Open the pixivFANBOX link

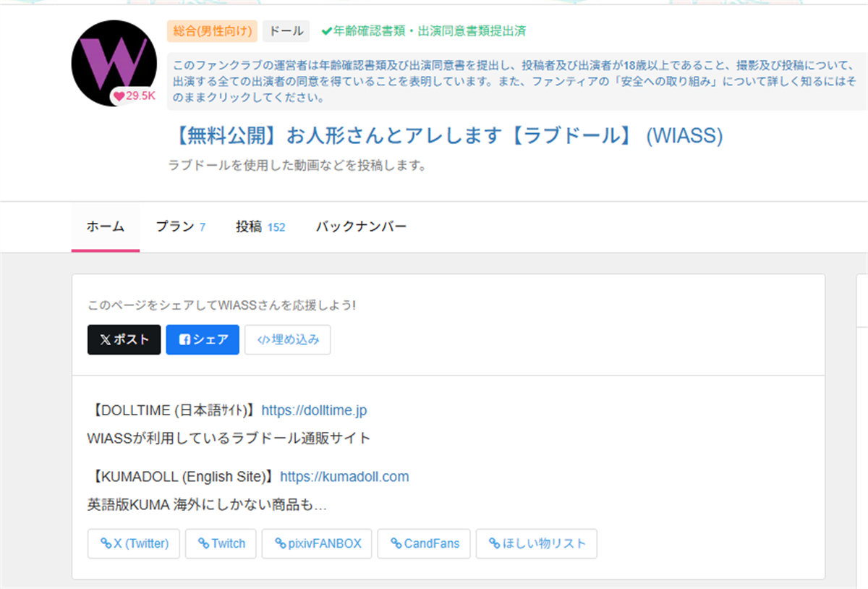[317, 543]
